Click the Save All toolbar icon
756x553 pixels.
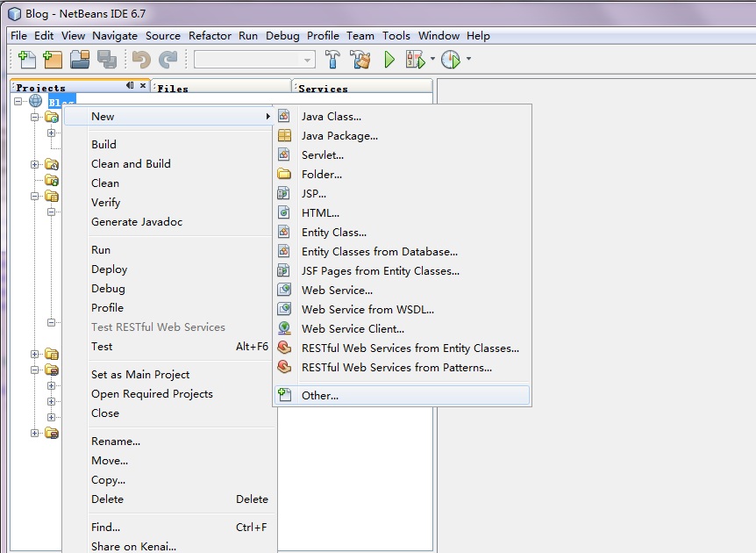pyautogui.click(x=106, y=60)
